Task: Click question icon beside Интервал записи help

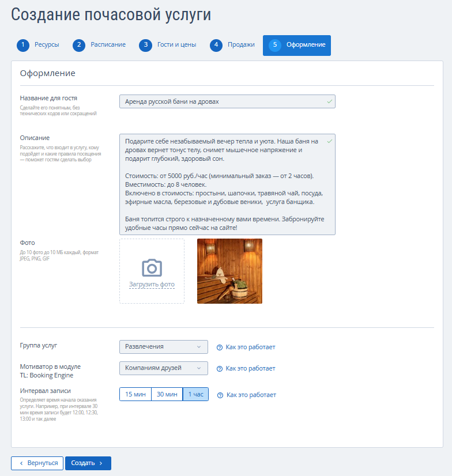Action: tap(220, 395)
